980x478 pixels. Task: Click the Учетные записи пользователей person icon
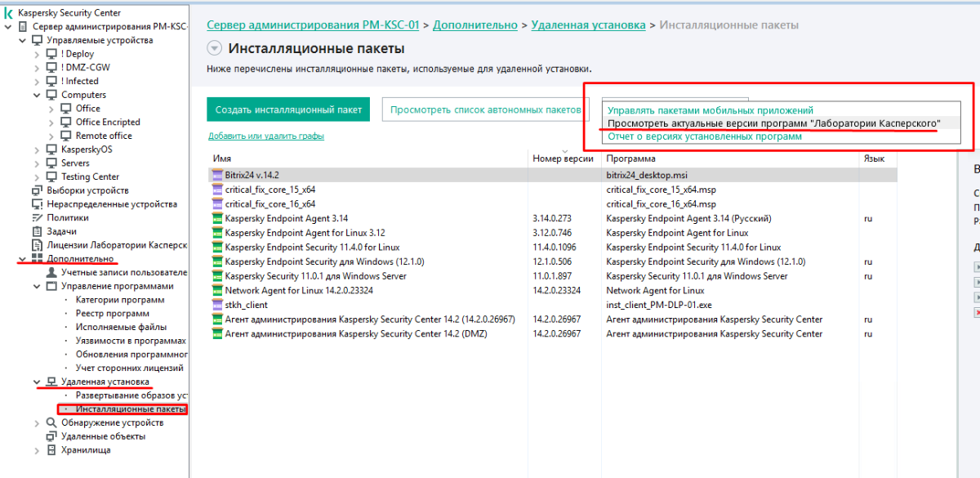(52, 272)
